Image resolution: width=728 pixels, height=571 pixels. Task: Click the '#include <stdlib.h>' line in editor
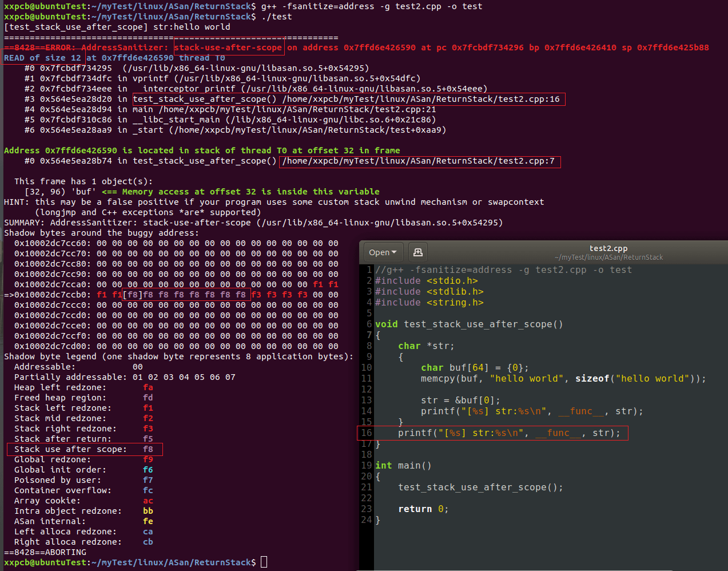(429, 291)
